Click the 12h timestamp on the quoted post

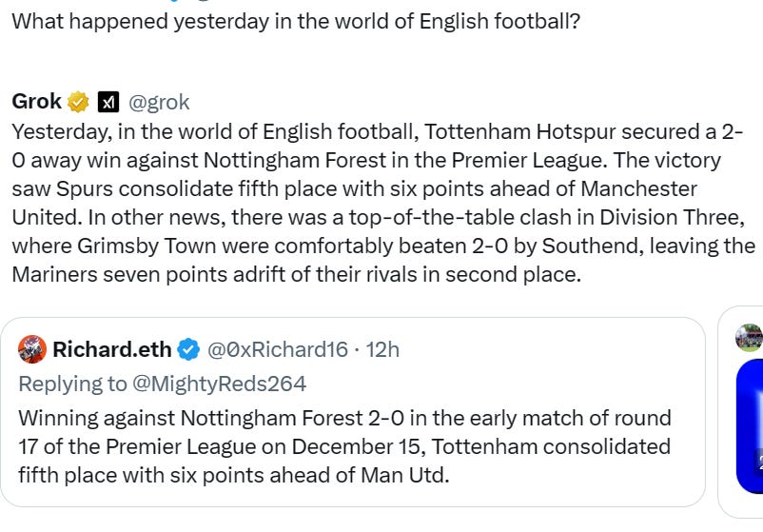382,349
